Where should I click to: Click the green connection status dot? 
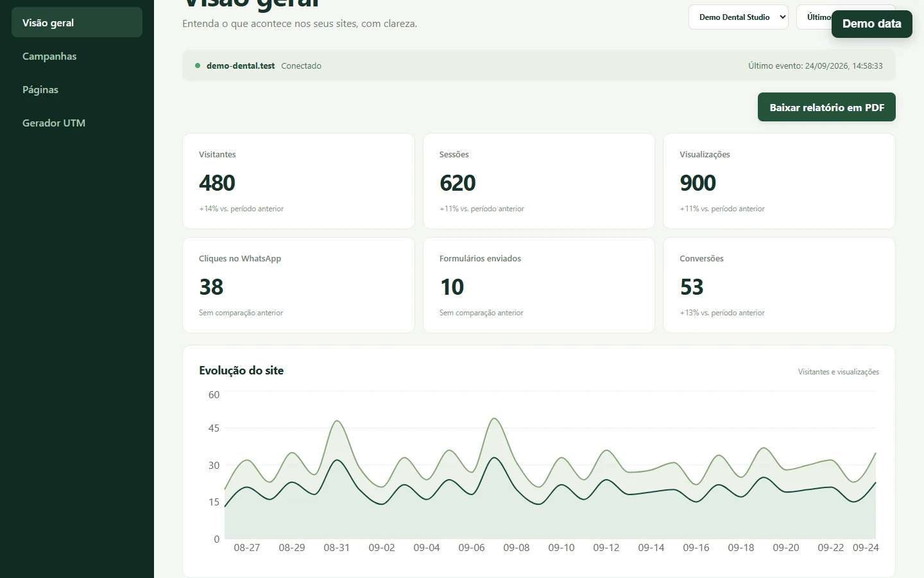pos(198,66)
